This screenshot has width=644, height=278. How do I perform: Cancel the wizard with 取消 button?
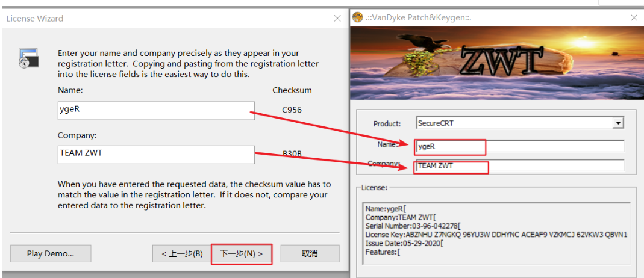click(310, 253)
